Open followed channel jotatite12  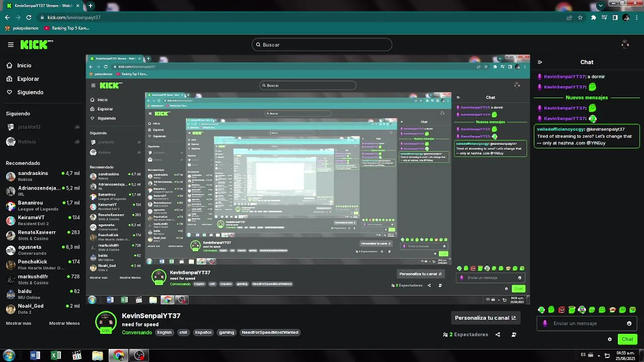(43, 127)
